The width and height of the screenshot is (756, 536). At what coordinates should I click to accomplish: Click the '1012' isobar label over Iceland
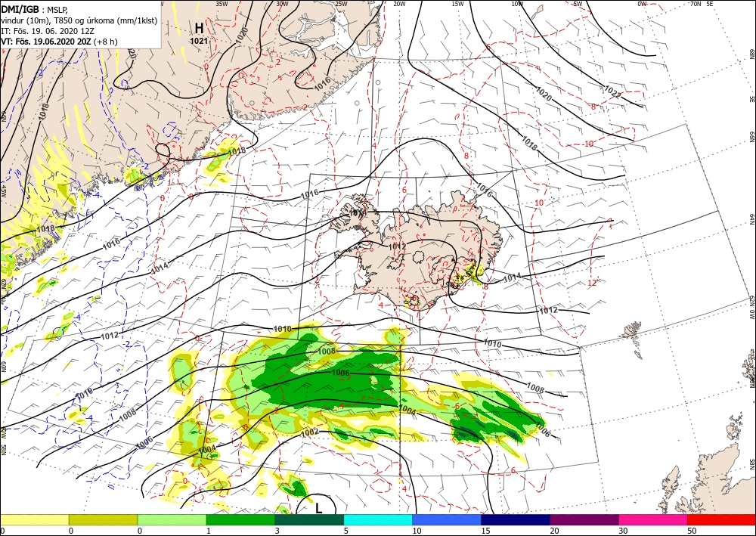pyautogui.click(x=397, y=246)
